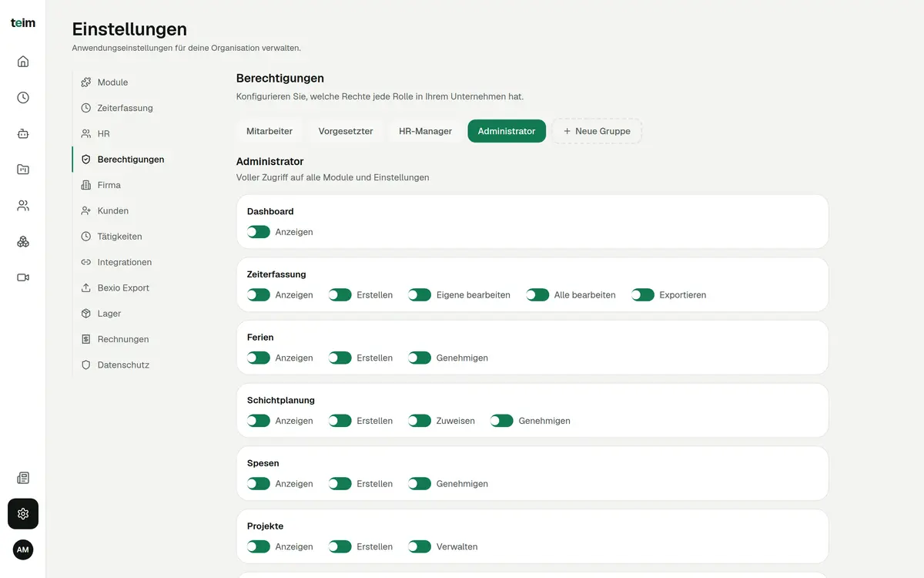Toggle Projekte Verwalten switch
Viewport: 924px width, 578px height.
point(420,546)
